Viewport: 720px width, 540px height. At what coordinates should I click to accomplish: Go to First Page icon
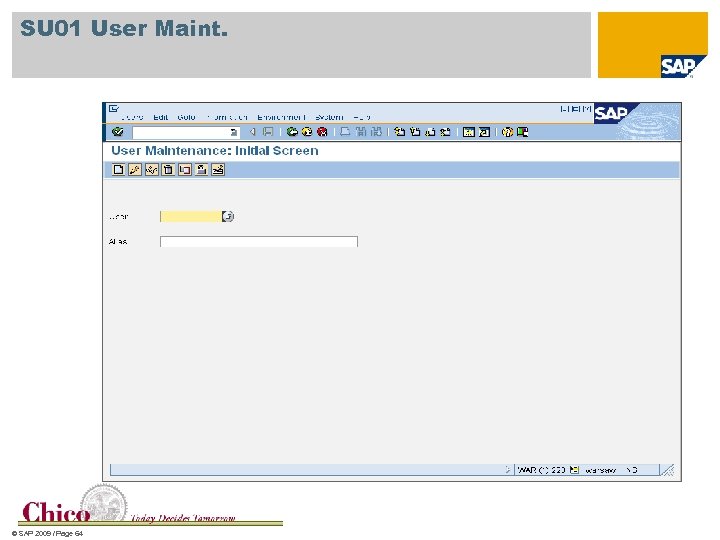(399, 132)
